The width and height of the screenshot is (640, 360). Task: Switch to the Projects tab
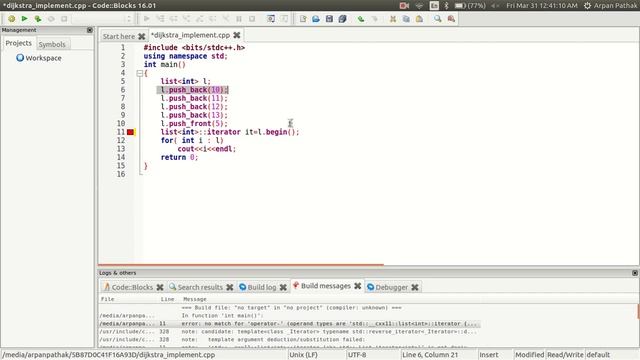(18, 43)
